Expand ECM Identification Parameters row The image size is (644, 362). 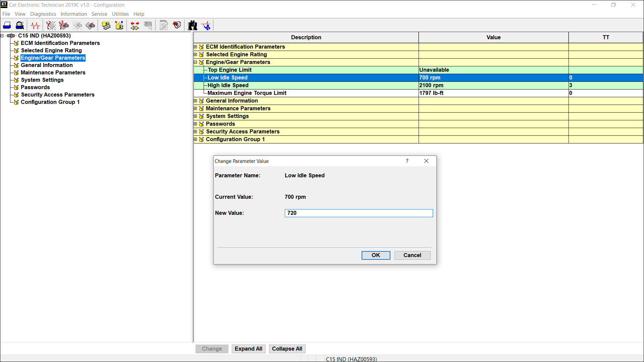tap(196, 47)
